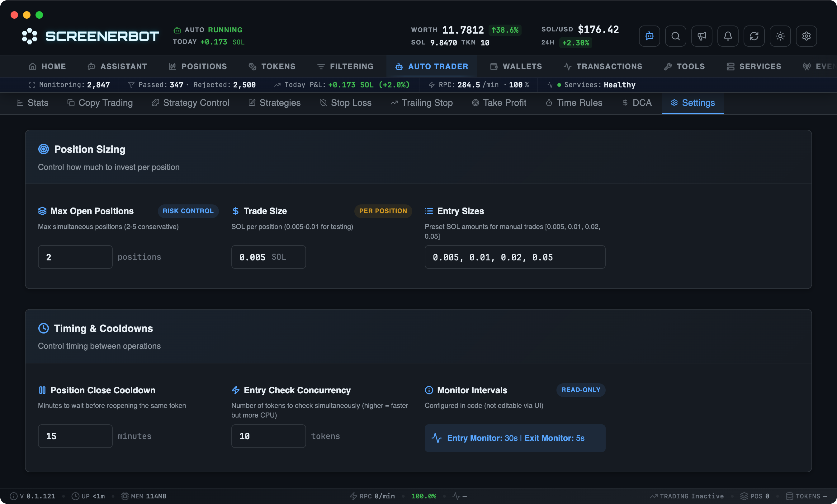Switch to Trailing Stop sub-tab
Image resolution: width=837 pixels, height=504 pixels.
tap(422, 103)
